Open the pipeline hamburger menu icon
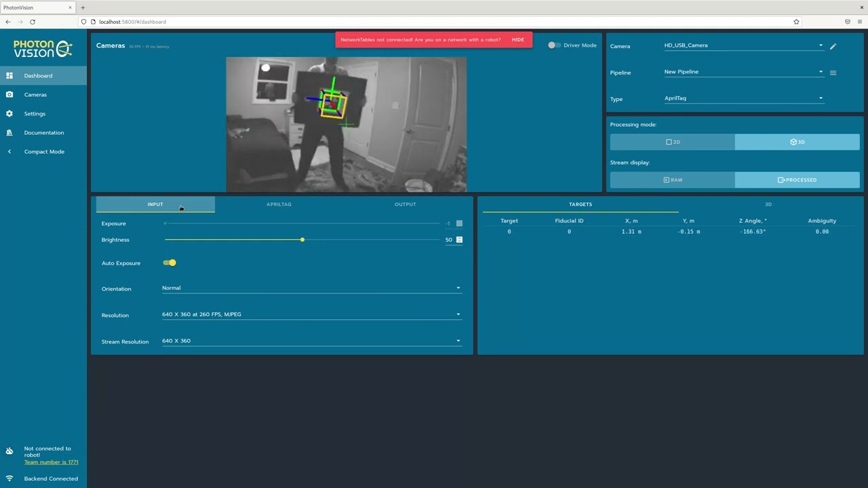The width and height of the screenshot is (868, 488). pos(833,73)
